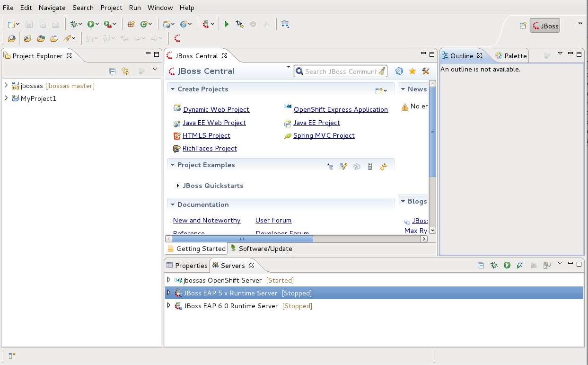Screen dimensions: 588x365
Task: Toggle the JBoss perspective button
Action: coord(545,26)
